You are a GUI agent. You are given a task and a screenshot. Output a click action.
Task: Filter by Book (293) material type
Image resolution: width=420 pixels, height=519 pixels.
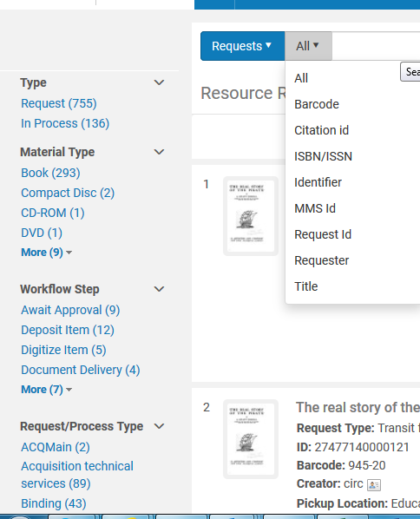(50, 173)
